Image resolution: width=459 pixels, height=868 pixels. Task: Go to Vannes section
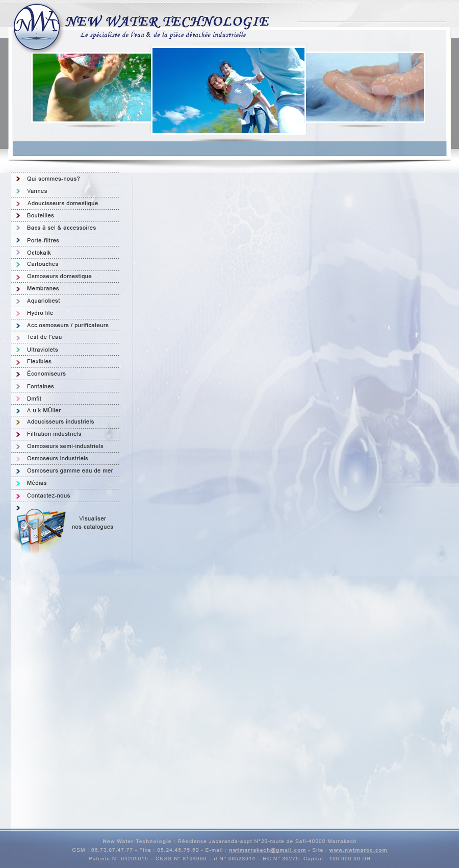coord(37,191)
